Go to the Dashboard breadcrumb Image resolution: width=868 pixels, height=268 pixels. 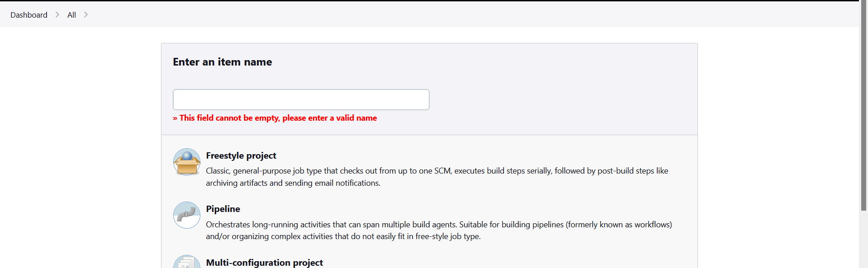pyautogui.click(x=29, y=15)
